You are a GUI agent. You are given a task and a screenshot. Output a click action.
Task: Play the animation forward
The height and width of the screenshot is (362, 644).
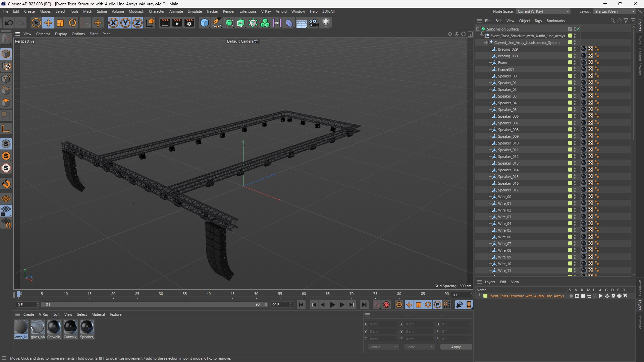[x=332, y=305]
